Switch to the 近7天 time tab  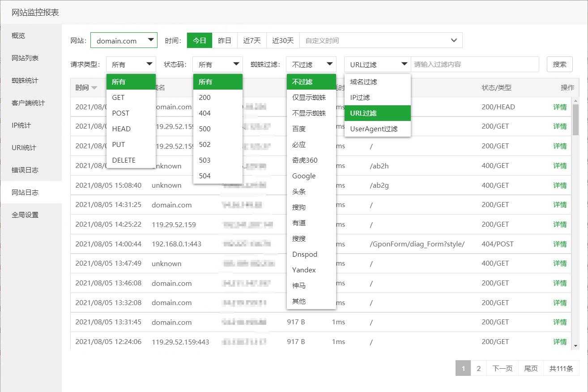[252, 40]
